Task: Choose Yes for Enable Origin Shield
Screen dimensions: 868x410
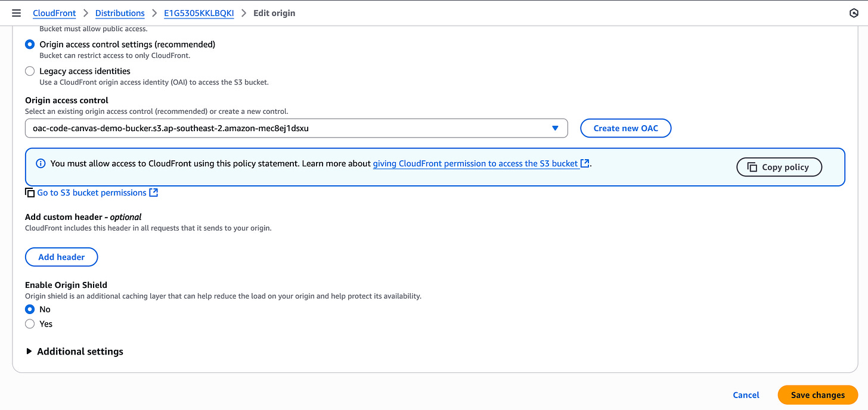Action: [x=30, y=324]
